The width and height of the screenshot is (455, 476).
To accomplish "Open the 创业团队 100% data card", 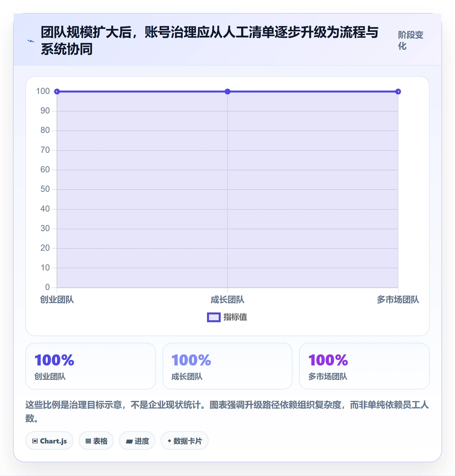I will pyautogui.click(x=91, y=366).
